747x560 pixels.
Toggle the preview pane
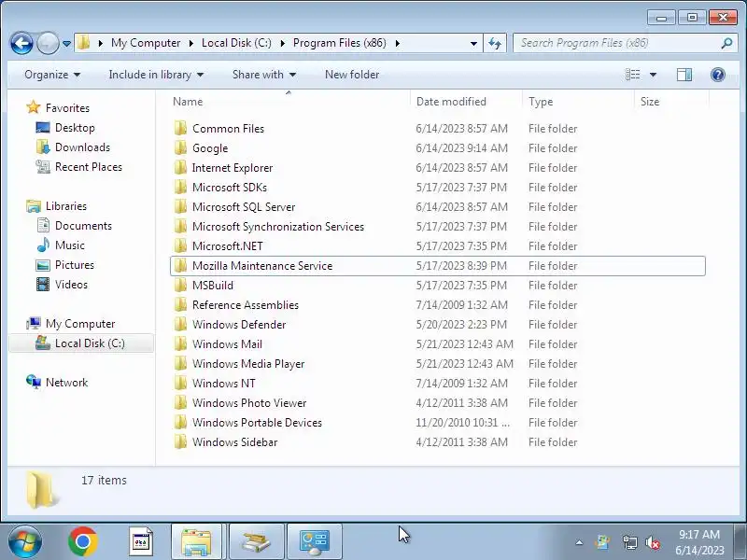(684, 75)
